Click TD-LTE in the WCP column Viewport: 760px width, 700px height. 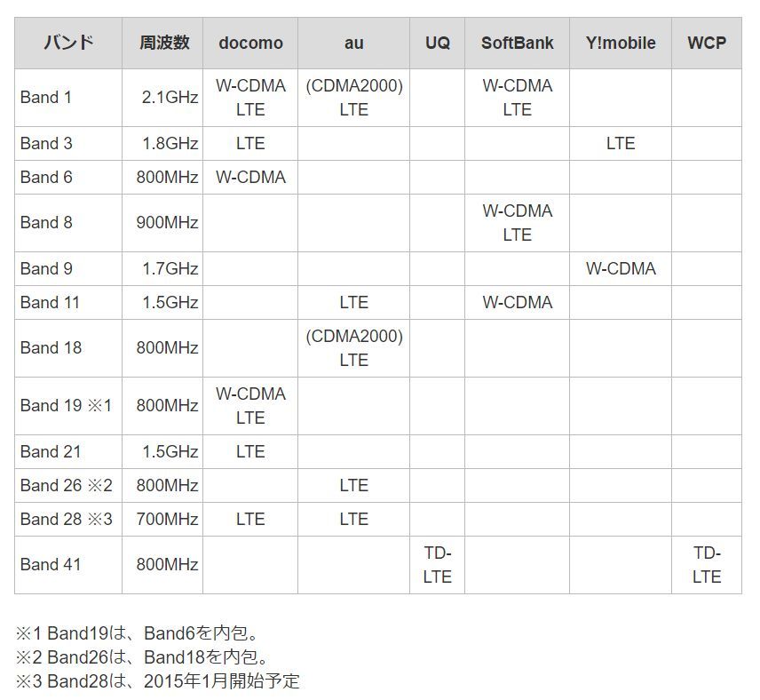(x=706, y=564)
